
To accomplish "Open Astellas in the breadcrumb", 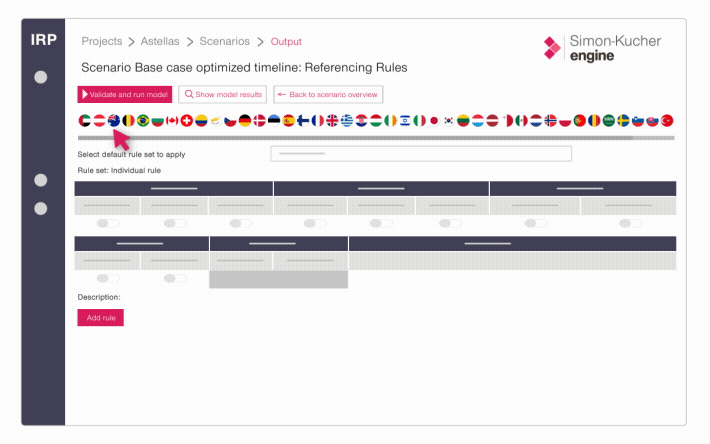I will click(162, 42).
